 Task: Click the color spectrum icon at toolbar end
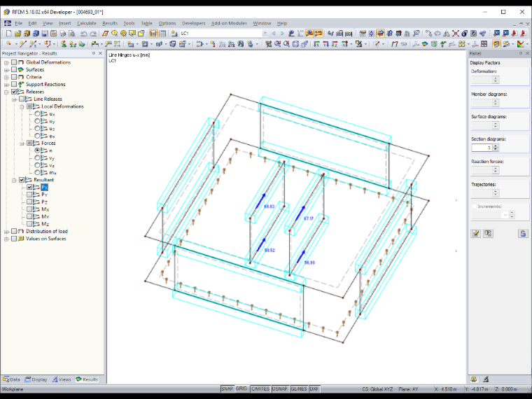coord(521,44)
